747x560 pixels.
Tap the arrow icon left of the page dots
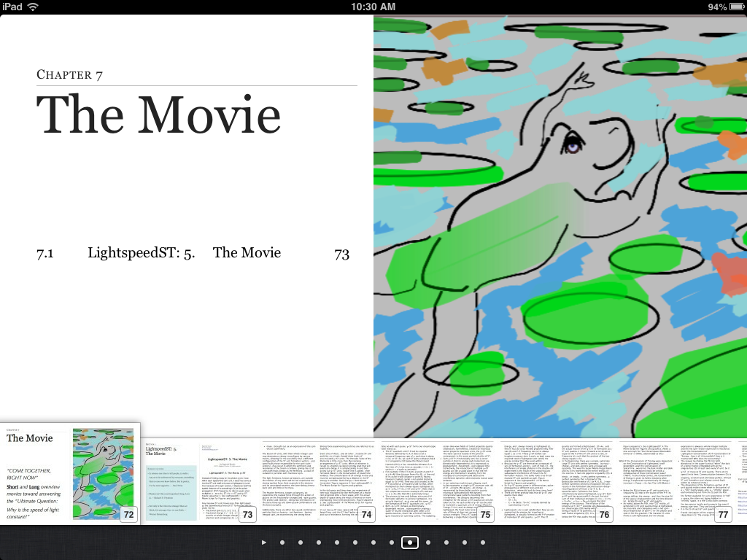tap(264, 542)
